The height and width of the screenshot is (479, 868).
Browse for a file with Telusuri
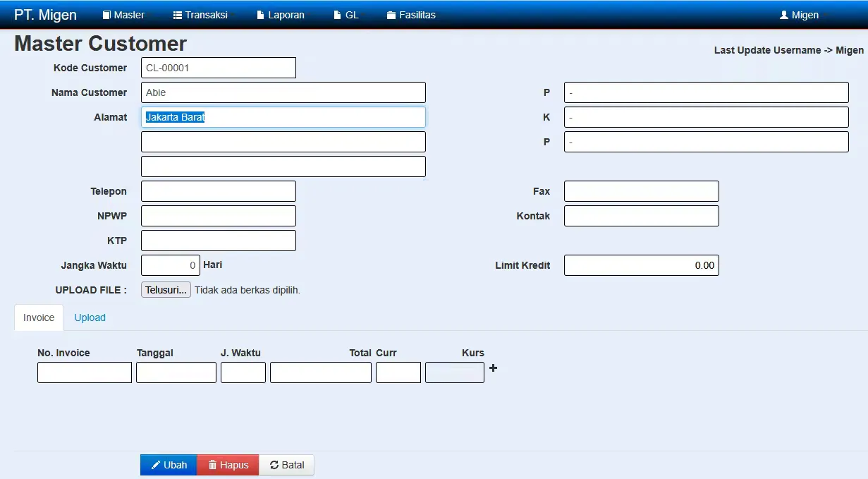(166, 290)
